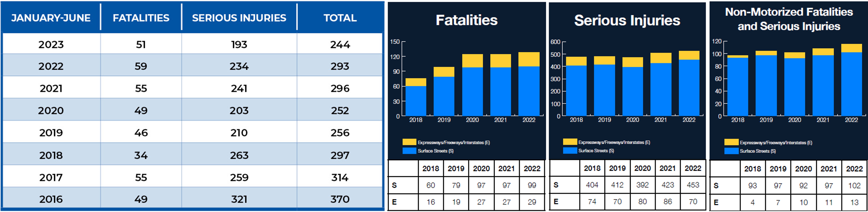Image resolution: width=868 pixels, height=212 pixels.
Task: Click the 2020 blue bar in Serious Injuries chart
Action: (x=633, y=92)
